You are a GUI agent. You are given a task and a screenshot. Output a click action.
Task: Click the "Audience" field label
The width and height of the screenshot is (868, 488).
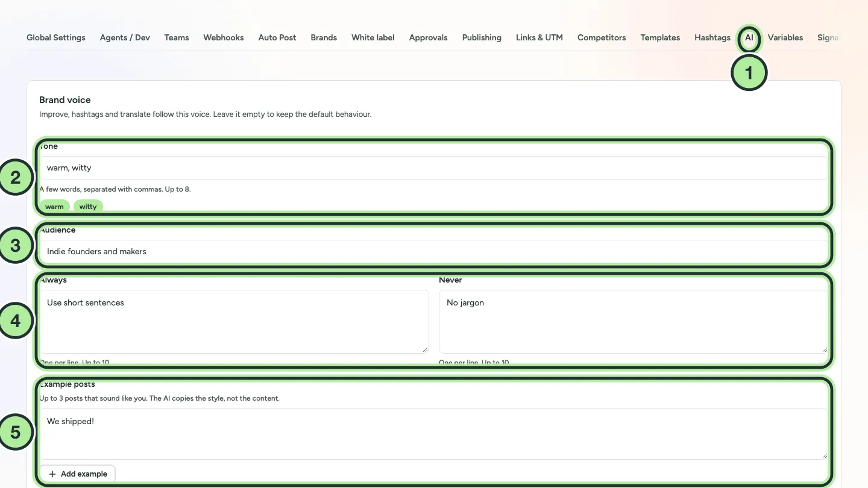[58, 230]
